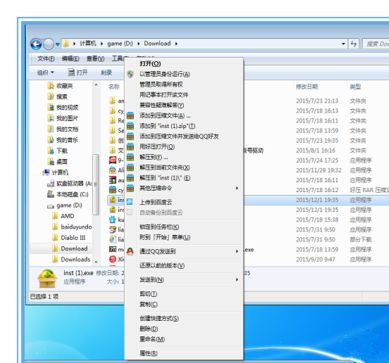Choose 创建快捷方式(S) in the context menu
Viewport: 389px width, 363px height.
[x=184, y=318]
